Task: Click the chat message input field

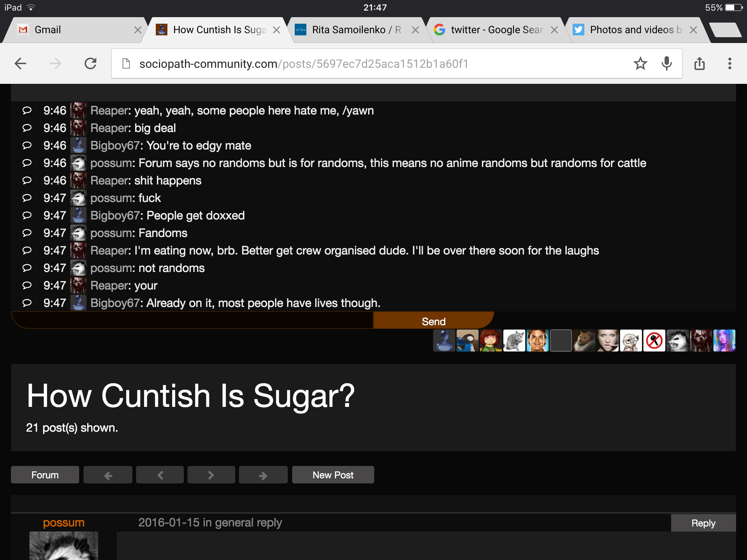Action: coord(193,320)
